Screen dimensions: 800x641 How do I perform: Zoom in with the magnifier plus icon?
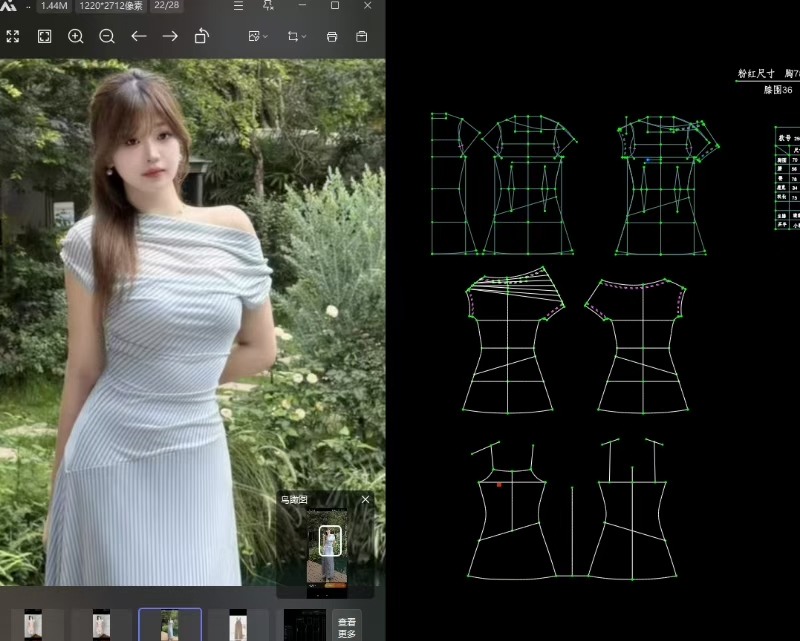click(x=76, y=36)
